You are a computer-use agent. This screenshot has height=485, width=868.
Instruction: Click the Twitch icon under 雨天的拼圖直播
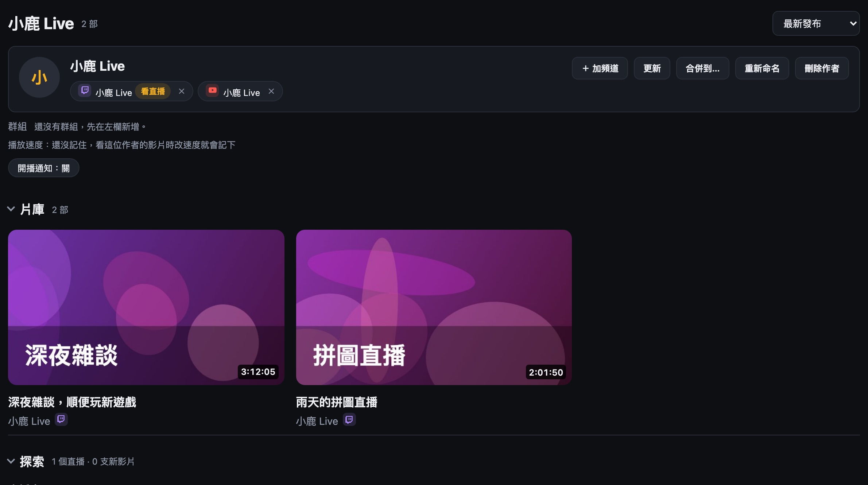(349, 419)
